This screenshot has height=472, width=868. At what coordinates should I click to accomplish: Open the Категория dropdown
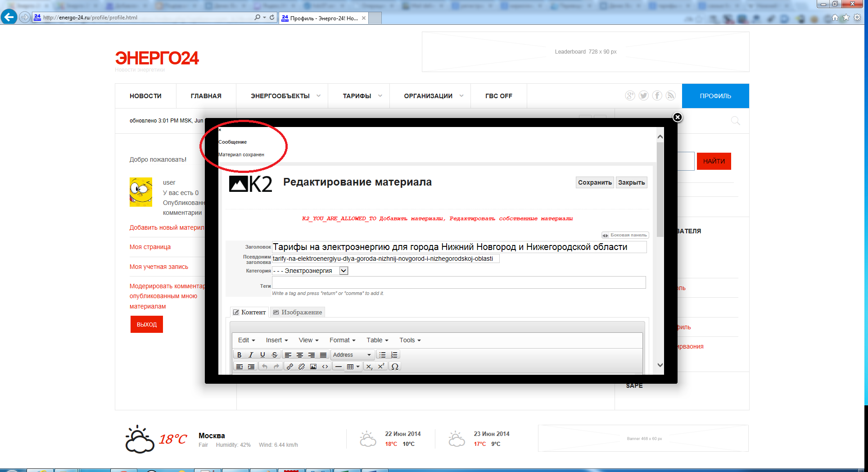344,271
